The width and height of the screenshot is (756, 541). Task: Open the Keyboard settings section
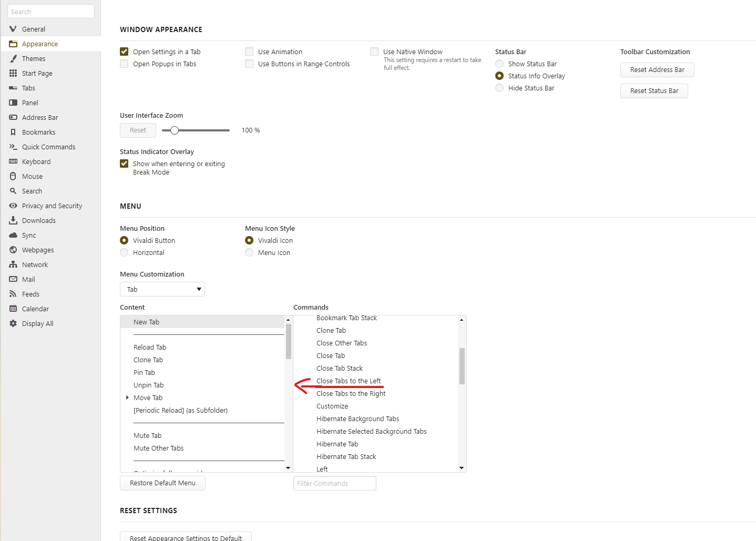point(36,161)
